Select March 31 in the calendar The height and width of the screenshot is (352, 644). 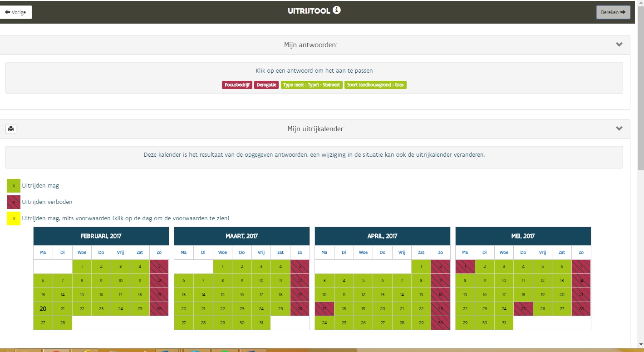coord(261,323)
